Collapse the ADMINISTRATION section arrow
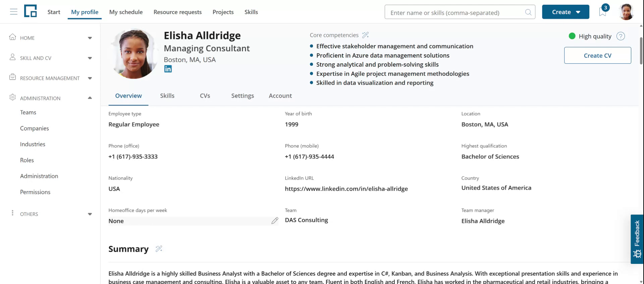 click(x=90, y=98)
